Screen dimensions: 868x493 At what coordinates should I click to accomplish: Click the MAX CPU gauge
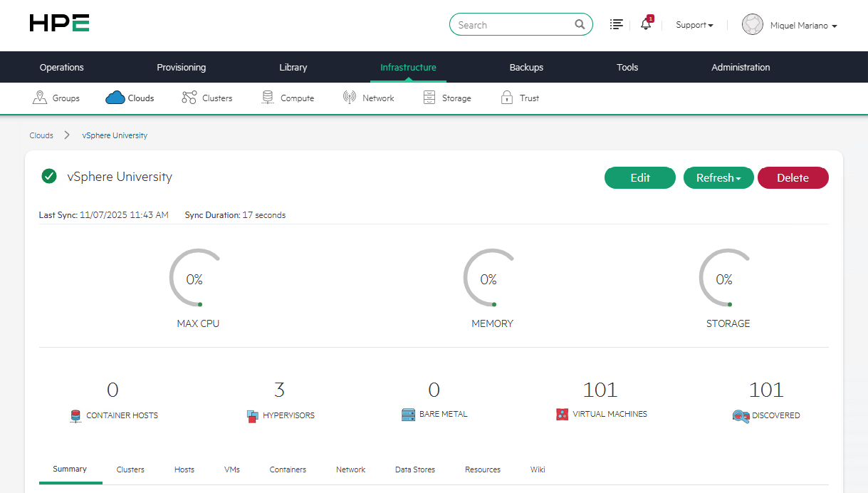196,279
